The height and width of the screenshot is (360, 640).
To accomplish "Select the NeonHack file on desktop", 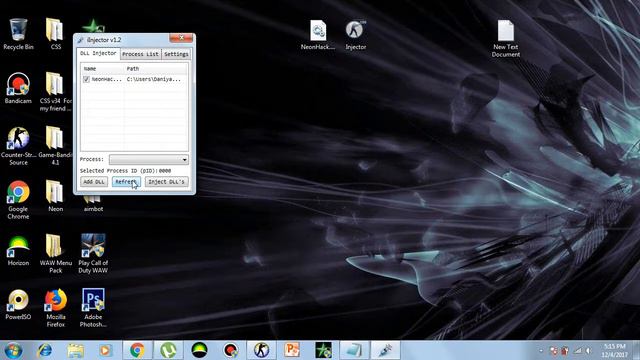I will point(318,35).
